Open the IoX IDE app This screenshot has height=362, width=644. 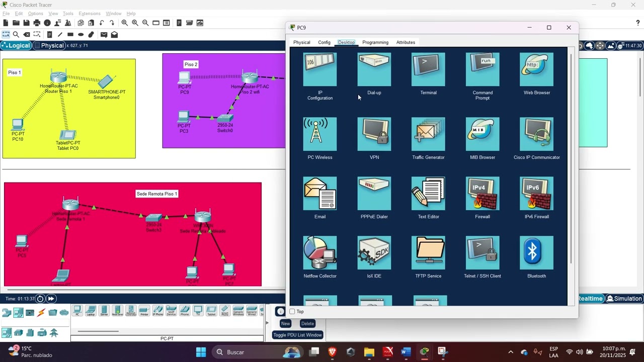coord(374,253)
